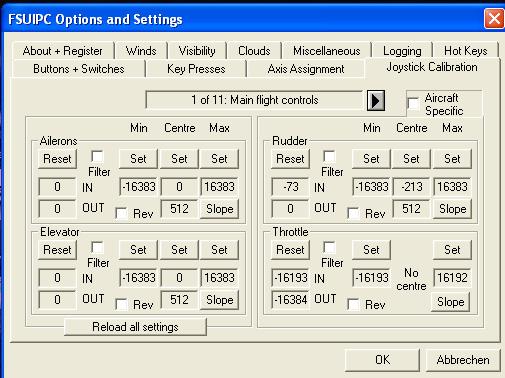
Task: Set the Ailerons Centre value
Action: point(179,159)
